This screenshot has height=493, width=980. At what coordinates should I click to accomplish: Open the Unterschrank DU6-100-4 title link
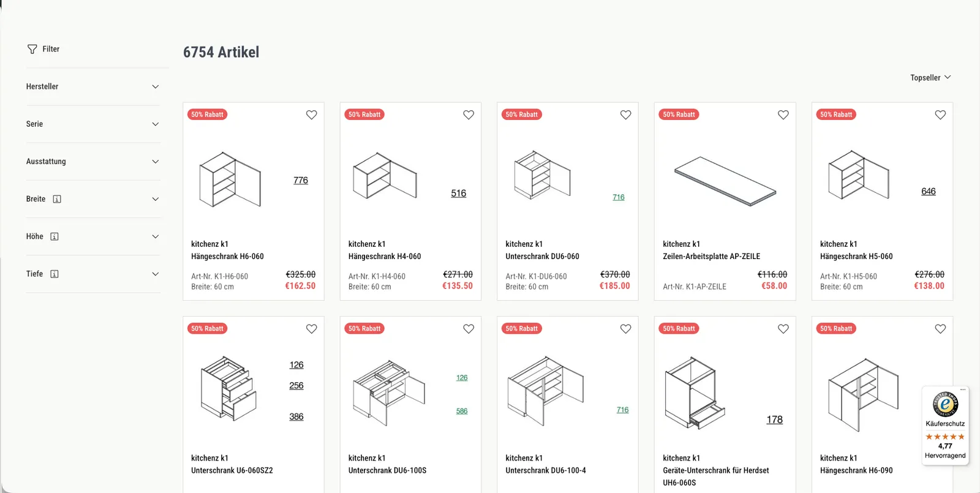pyautogui.click(x=546, y=471)
